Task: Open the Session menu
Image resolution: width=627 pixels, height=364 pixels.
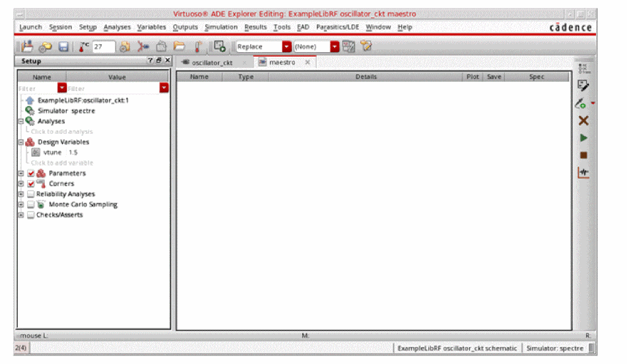Action: pos(60,27)
